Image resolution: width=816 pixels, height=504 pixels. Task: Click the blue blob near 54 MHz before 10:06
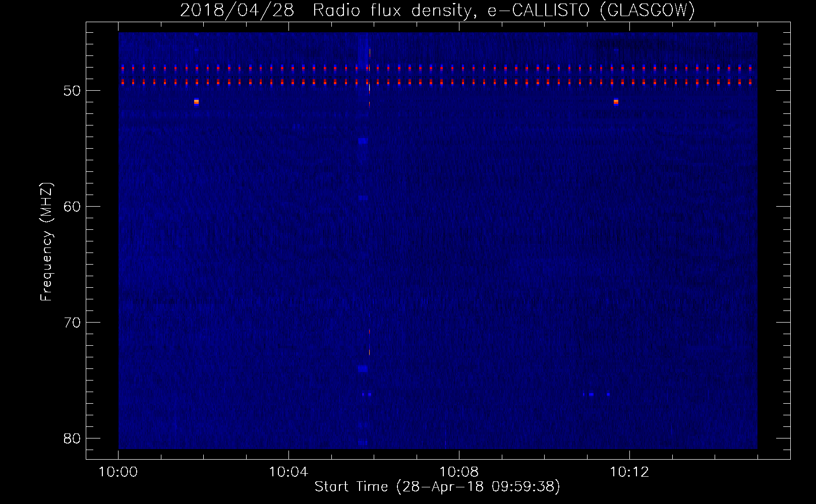[363, 141]
